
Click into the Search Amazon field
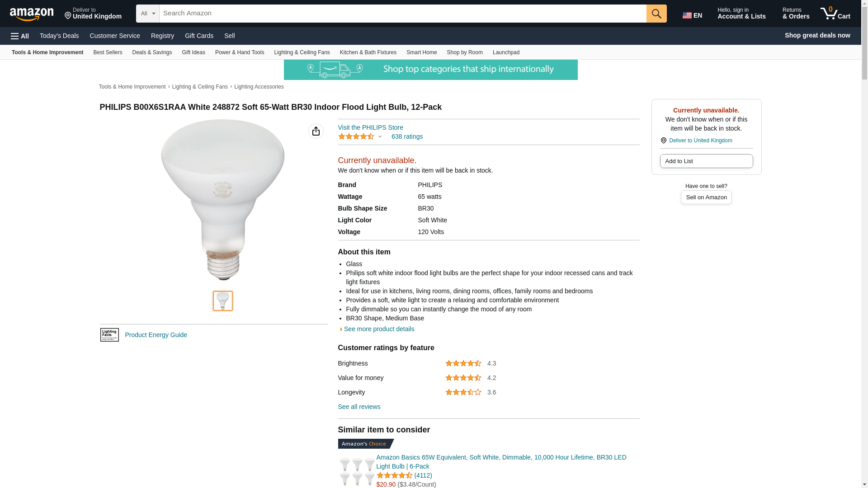click(402, 14)
